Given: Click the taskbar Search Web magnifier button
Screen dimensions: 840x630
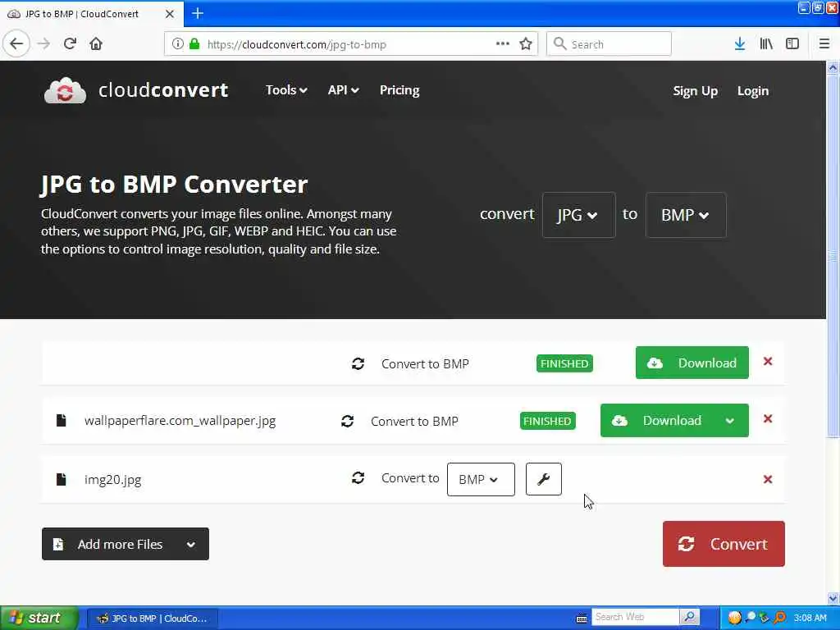Looking at the screenshot, I should click(690, 618).
